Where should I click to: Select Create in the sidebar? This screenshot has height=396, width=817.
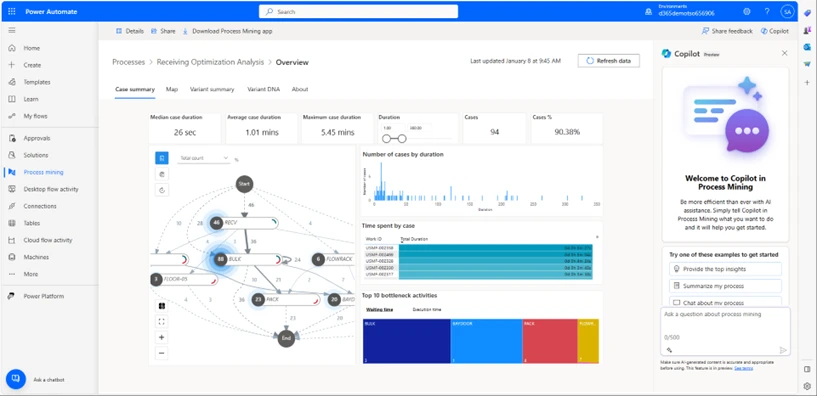[x=32, y=65]
